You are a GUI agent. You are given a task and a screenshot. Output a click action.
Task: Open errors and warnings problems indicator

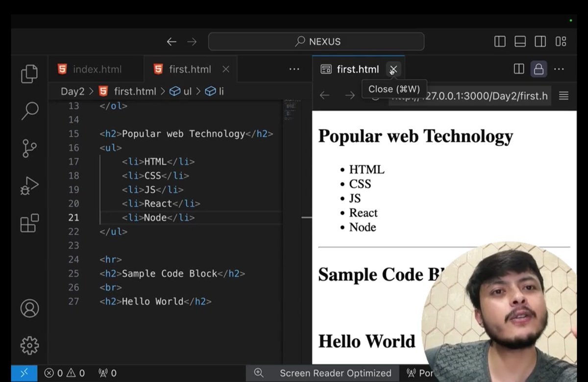64,373
